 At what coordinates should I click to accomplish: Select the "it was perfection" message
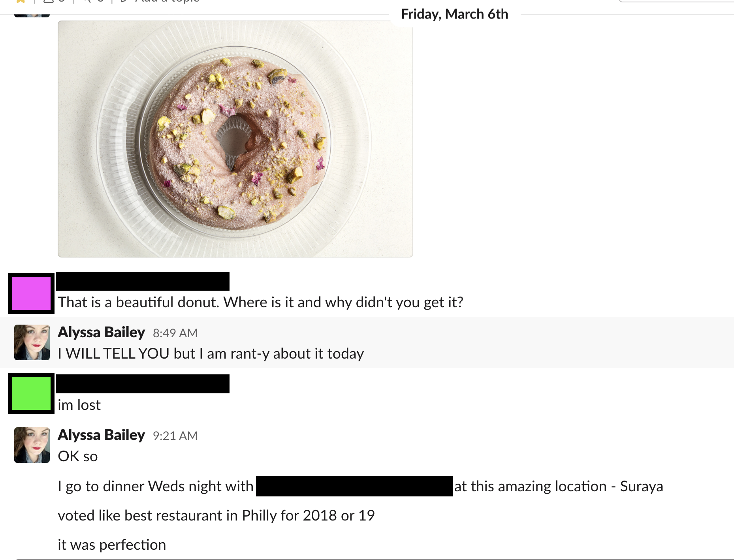tap(112, 545)
